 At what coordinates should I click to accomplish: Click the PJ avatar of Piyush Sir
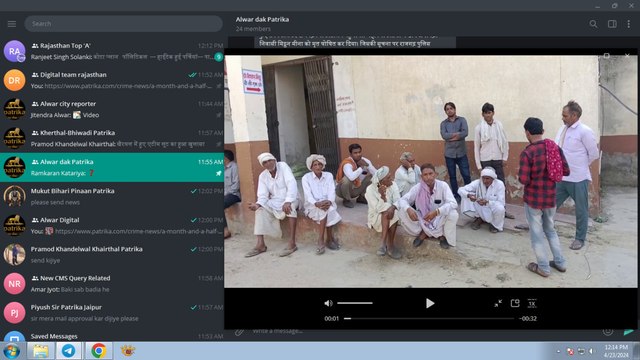point(14,312)
